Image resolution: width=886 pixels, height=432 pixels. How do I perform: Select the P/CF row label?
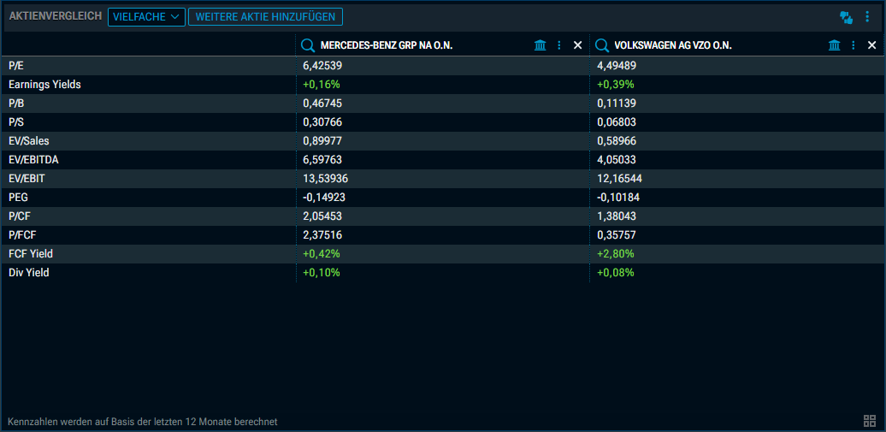click(19, 216)
